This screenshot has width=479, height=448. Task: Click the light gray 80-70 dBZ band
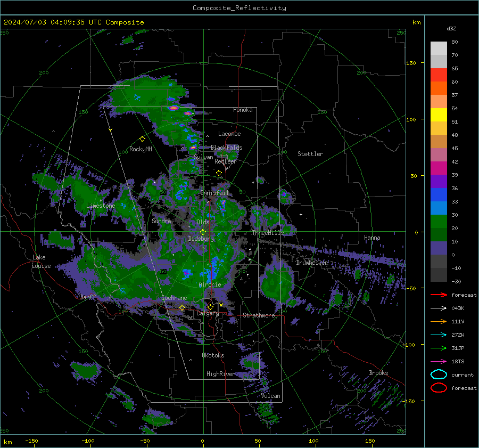point(439,48)
